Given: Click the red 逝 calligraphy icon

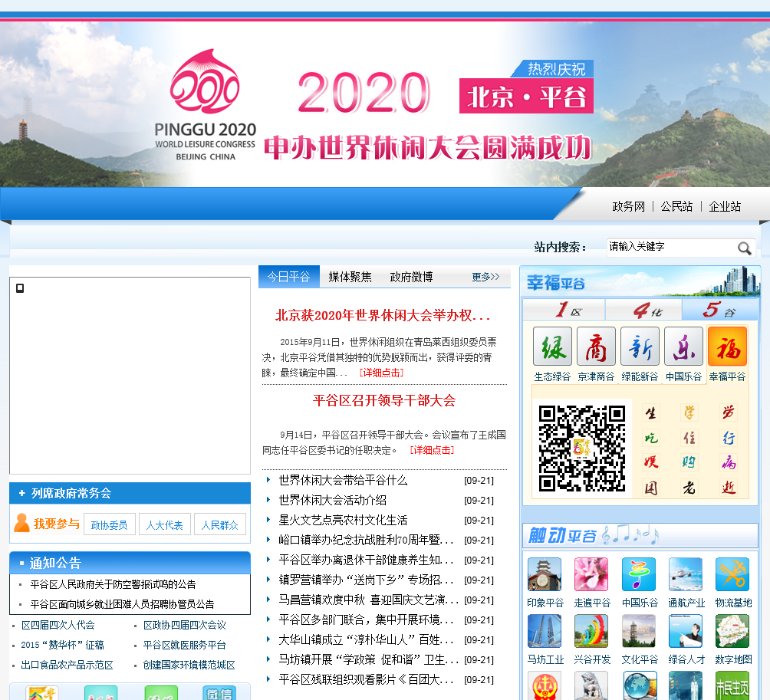Looking at the screenshot, I should tap(729, 488).
